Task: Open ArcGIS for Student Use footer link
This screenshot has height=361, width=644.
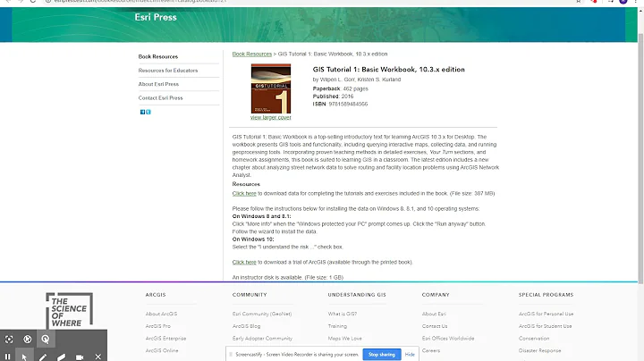Action: click(x=545, y=326)
